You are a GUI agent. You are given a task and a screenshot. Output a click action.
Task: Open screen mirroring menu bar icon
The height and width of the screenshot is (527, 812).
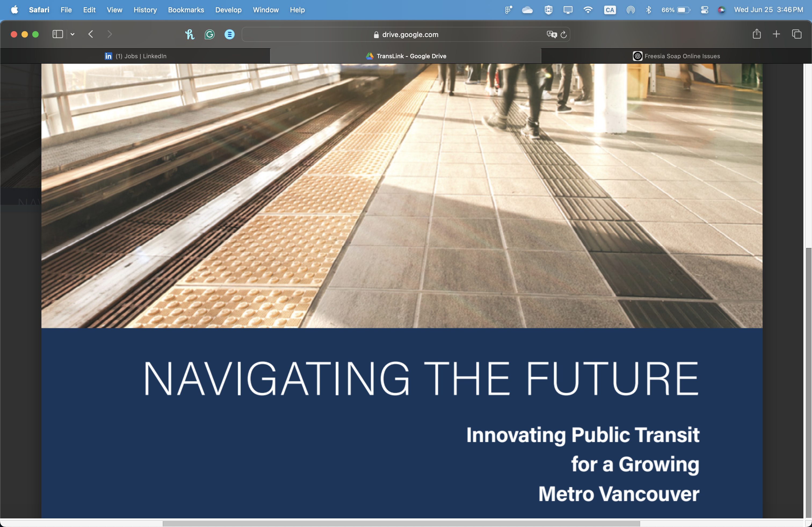[x=568, y=10]
